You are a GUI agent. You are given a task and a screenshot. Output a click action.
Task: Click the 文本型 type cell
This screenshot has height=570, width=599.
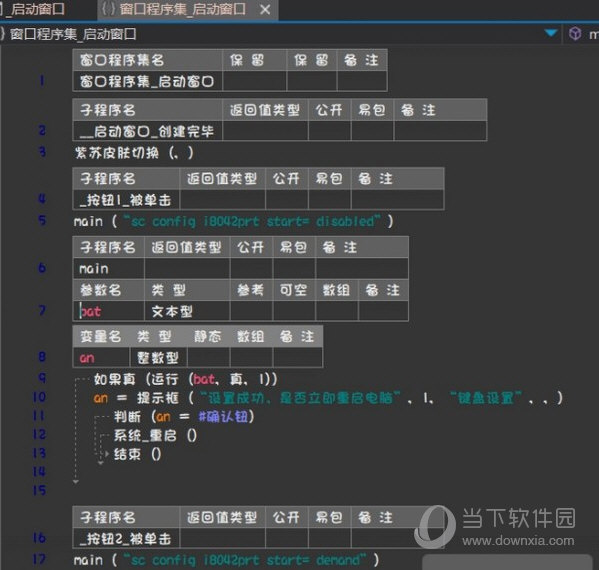click(187, 311)
